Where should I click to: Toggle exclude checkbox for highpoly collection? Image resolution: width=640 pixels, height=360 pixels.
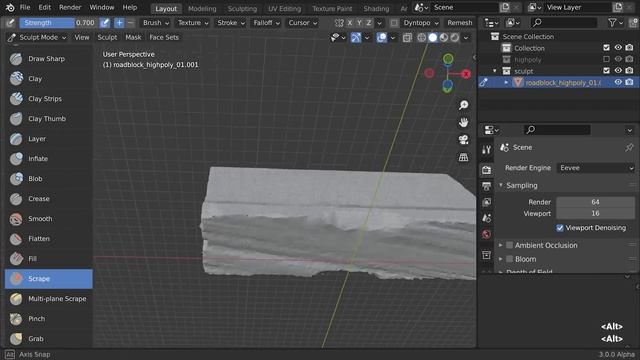click(607, 59)
